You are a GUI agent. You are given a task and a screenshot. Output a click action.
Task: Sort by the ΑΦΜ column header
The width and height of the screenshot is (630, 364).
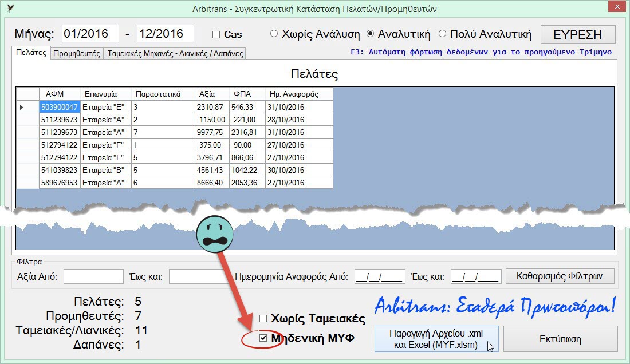(x=60, y=94)
